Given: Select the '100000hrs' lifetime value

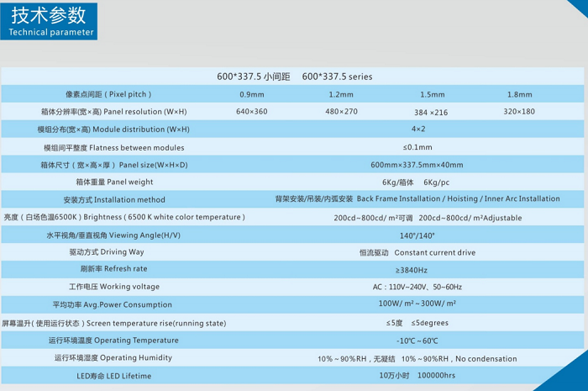Looking at the screenshot, I should click(x=437, y=376).
